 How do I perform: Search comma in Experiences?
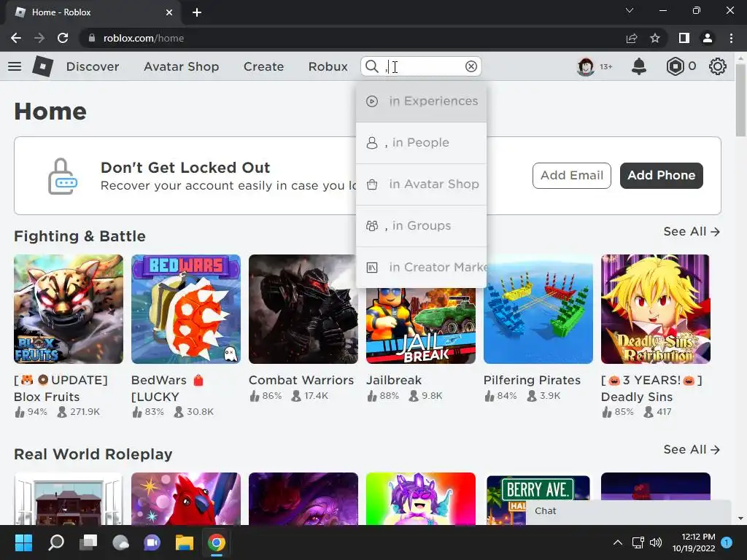click(421, 101)
